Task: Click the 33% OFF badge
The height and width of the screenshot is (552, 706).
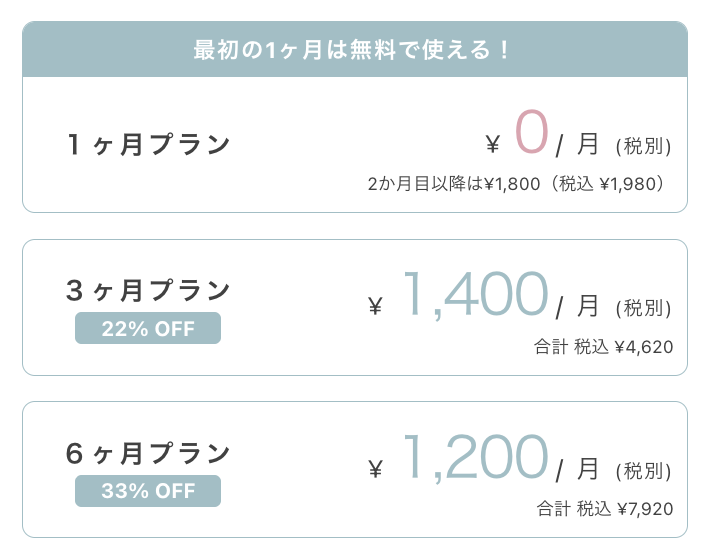Action: (148, 491)
